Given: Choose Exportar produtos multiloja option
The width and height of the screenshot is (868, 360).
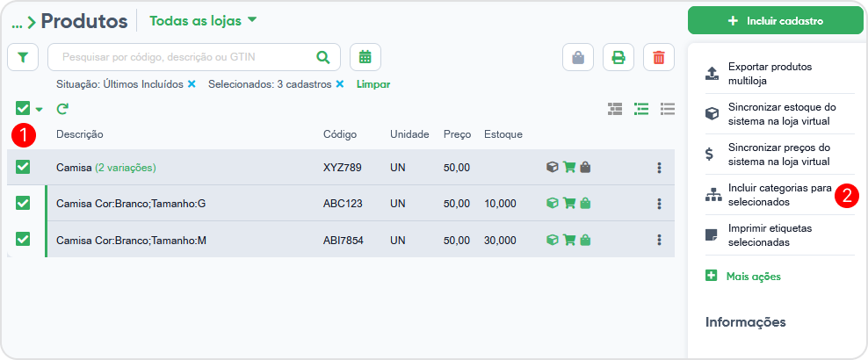Looking at the screenshot, I should 768,74.
